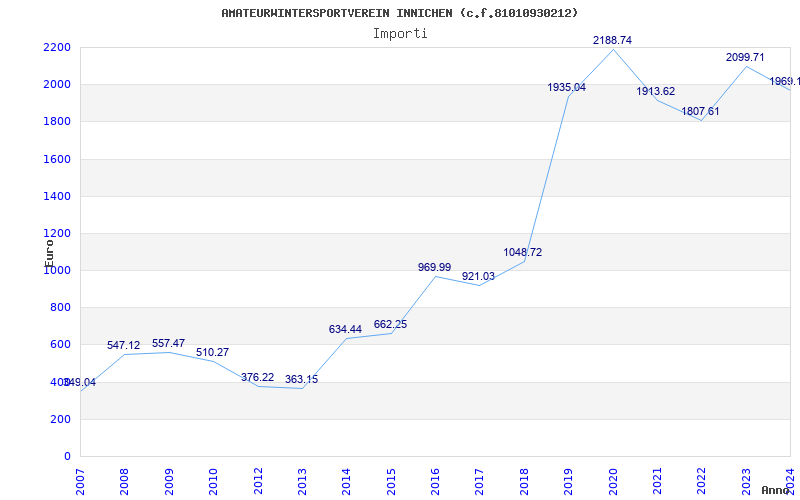Click x-axis year 2013
800x500 pixels.
[x=302, y=481]
